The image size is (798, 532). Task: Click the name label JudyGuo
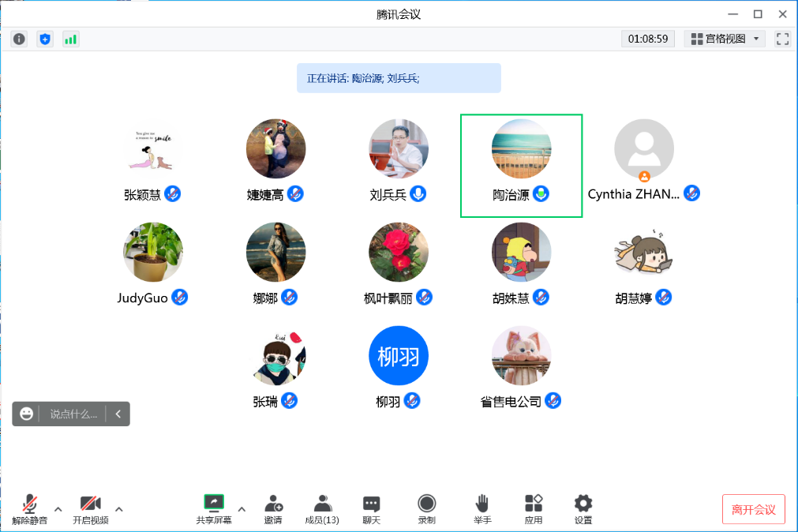pos(143,298)
